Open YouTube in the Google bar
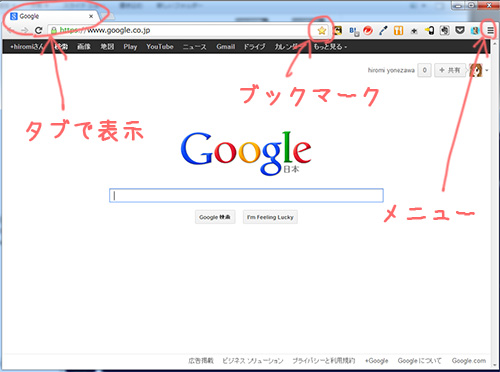This screenshot has height=372, width=500. (160, 47)
